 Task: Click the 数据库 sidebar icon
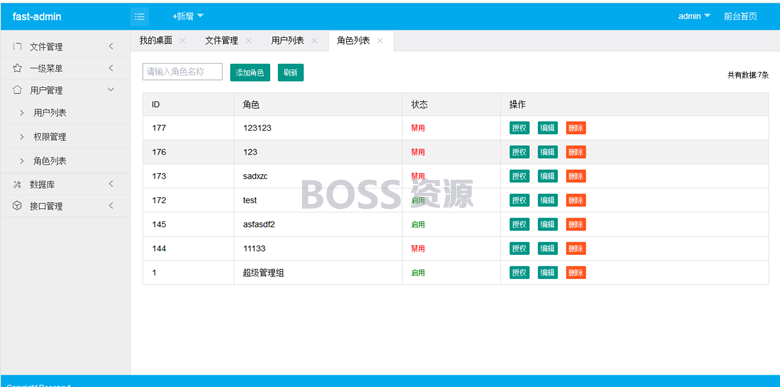click(17, 185)
